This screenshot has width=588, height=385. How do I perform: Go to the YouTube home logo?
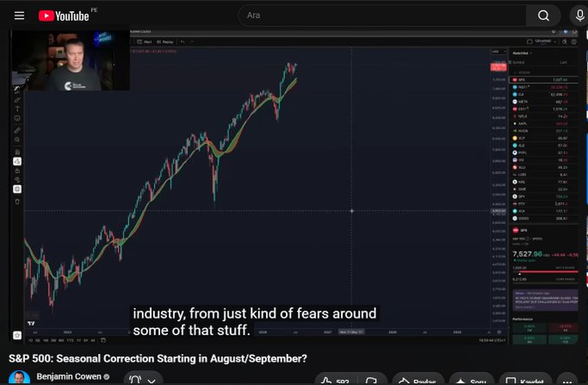coord(64,16)
